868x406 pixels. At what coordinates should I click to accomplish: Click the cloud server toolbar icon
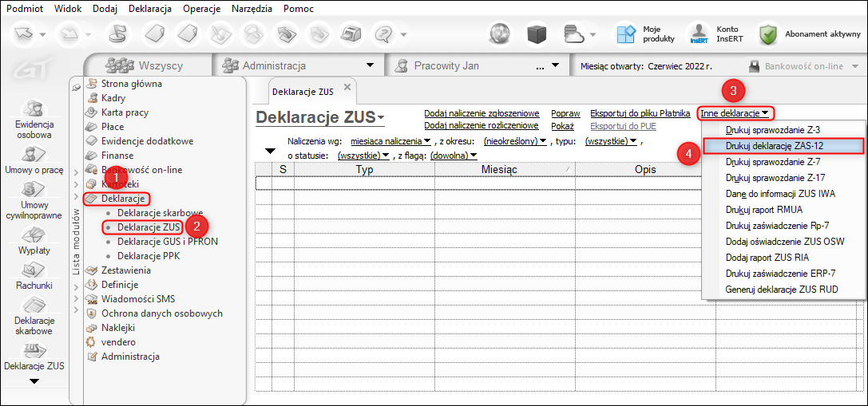(573, 35)
